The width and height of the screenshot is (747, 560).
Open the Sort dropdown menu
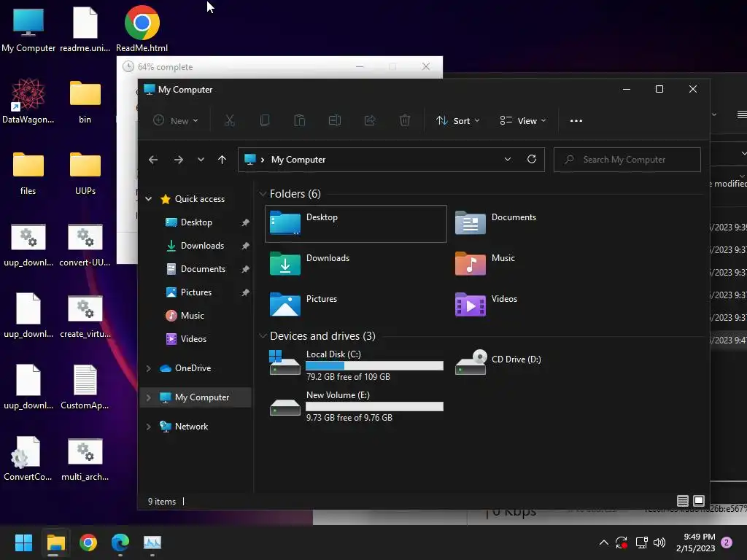tap(457, 120)
